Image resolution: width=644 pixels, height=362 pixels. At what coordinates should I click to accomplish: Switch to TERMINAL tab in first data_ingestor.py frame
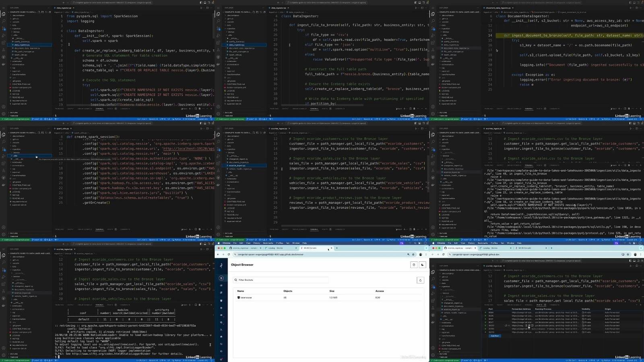point(99,108)
